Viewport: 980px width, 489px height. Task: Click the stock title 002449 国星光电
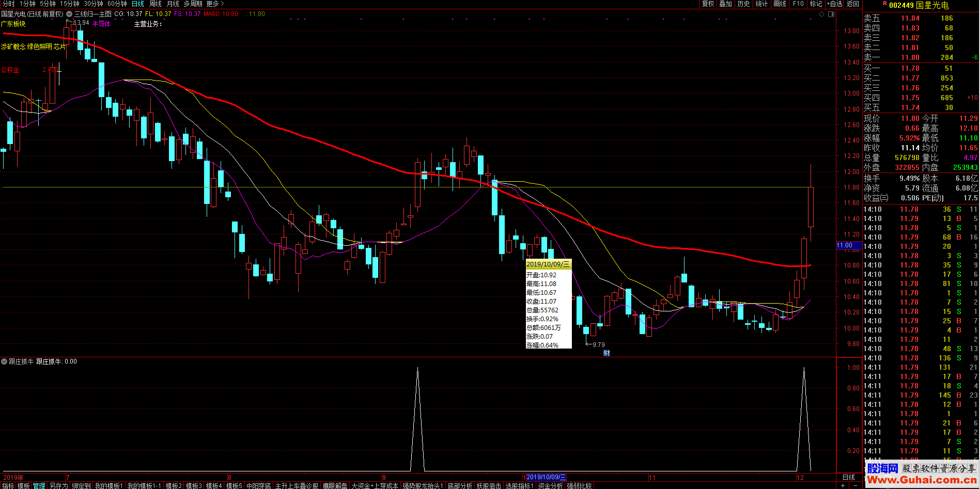919,5
